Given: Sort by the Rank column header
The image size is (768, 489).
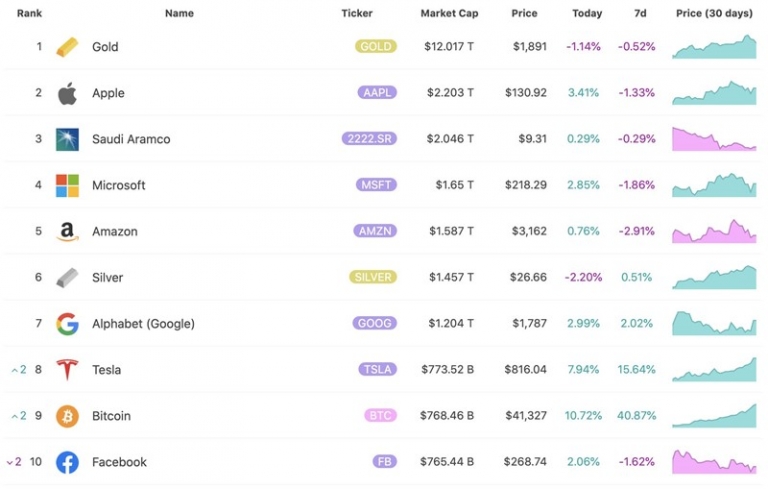Looking at the screenshot, I should (29, 13).
